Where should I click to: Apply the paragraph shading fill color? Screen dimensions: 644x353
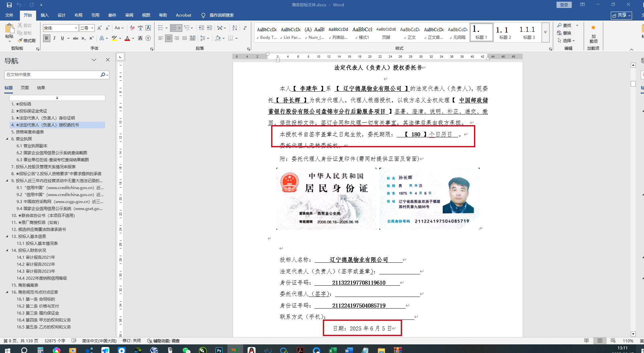pos(218,38)
